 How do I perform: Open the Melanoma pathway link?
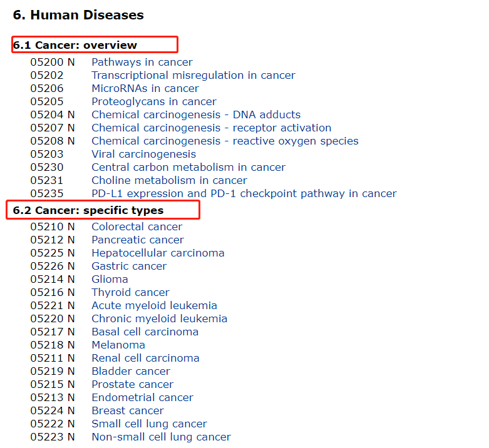tap(118, 345)
